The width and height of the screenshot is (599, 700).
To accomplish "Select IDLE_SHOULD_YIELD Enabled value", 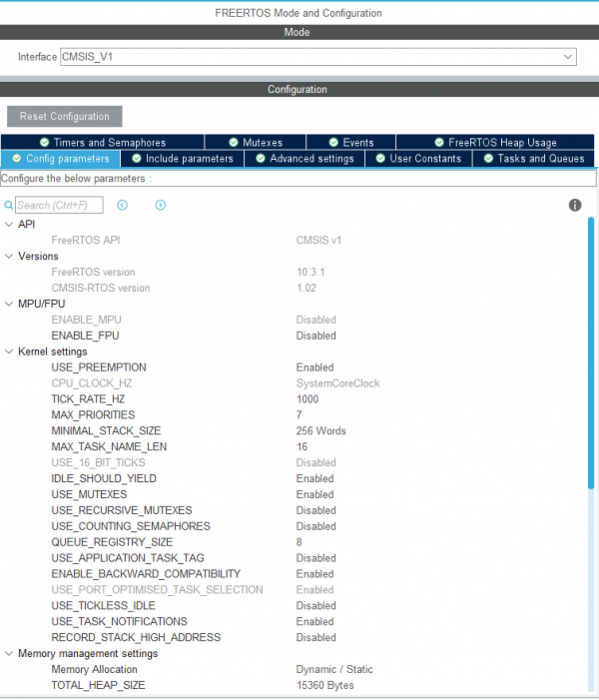I will pos(314,478).
